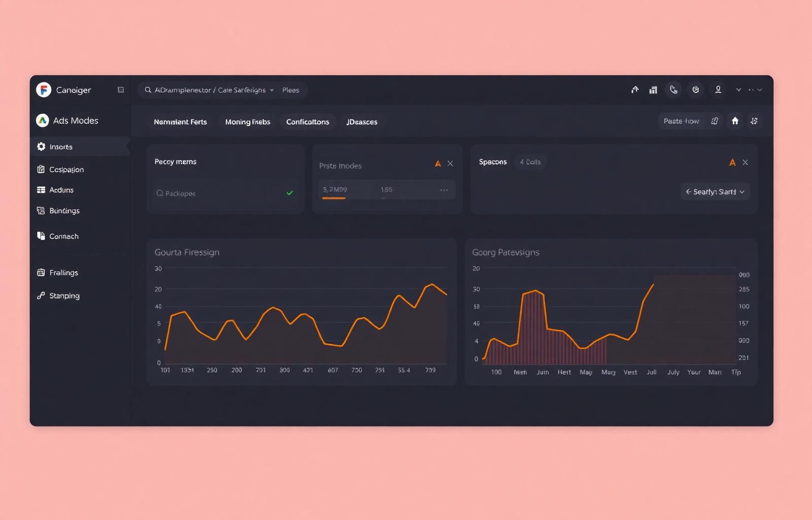Click the orange A icon in Spacons panel
The width and height of the screenshot is (812, 520).
(732, 162)
